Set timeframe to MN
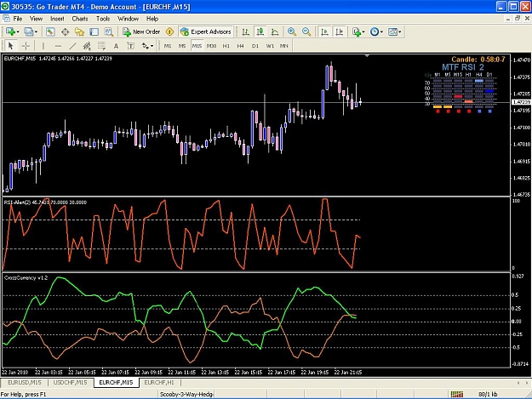The height and width of the screenshot is (399, 532). click(284, 46)
